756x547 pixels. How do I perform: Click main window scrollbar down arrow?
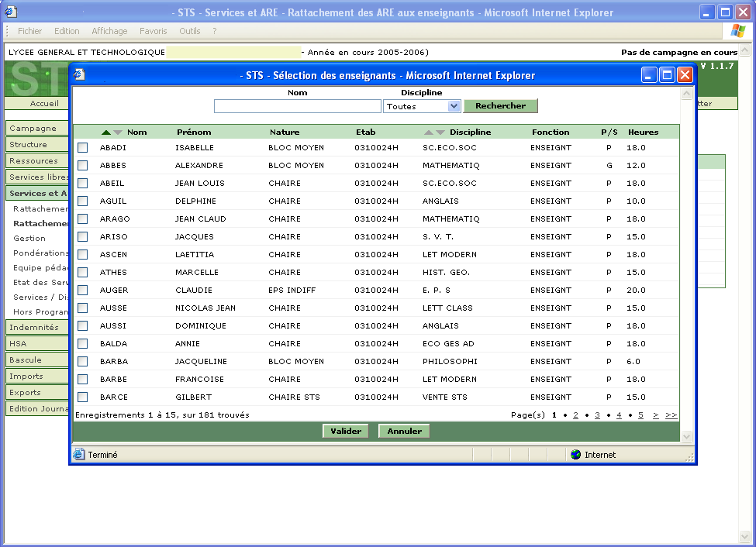pyautogui.click(x=745, y=536)
